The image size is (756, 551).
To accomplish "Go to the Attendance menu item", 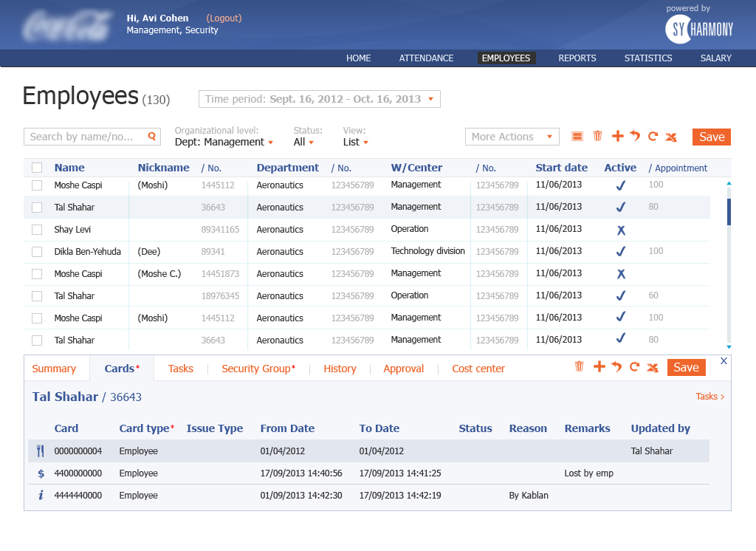I will [426, 58].
